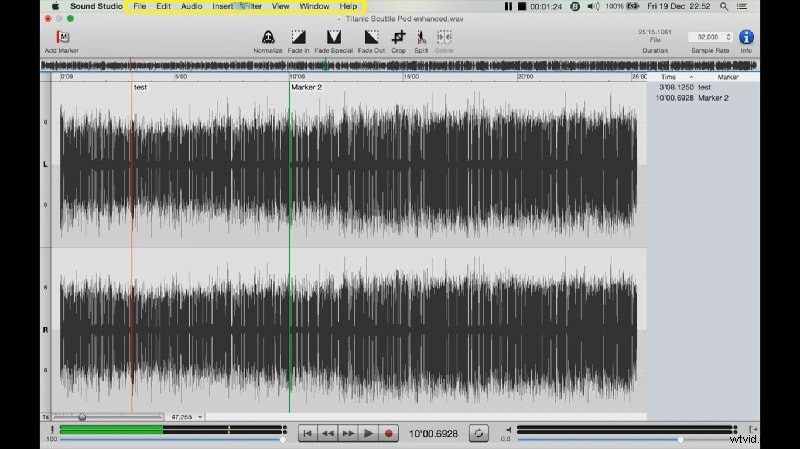
Task: Open the Edit menu
Action: (163, 6)
